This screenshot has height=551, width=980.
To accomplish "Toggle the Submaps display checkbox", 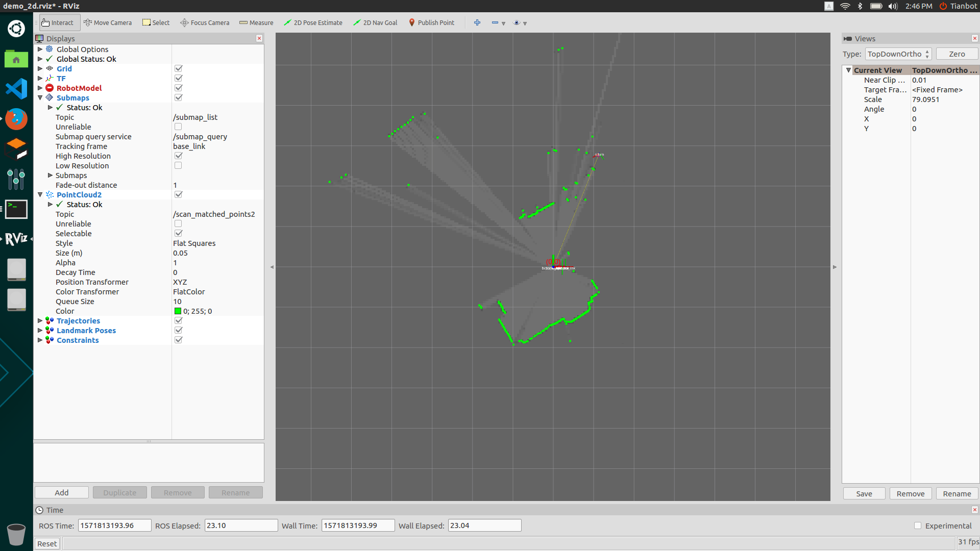I will point(179,97).
